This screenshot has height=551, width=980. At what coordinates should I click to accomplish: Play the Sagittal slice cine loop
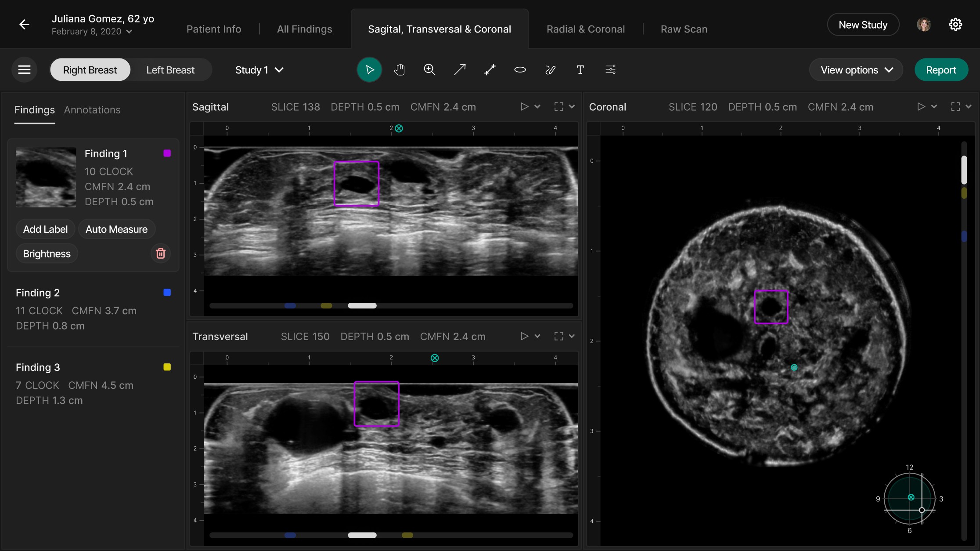pos(524,107)
